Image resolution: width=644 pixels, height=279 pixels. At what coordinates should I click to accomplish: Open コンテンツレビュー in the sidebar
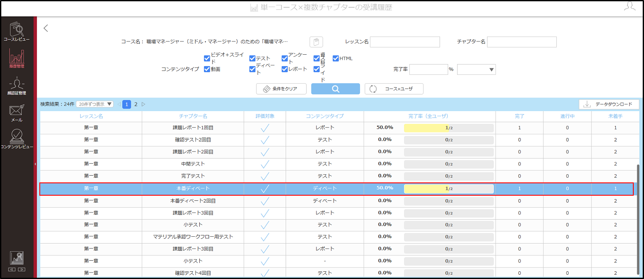click(17, 139)
